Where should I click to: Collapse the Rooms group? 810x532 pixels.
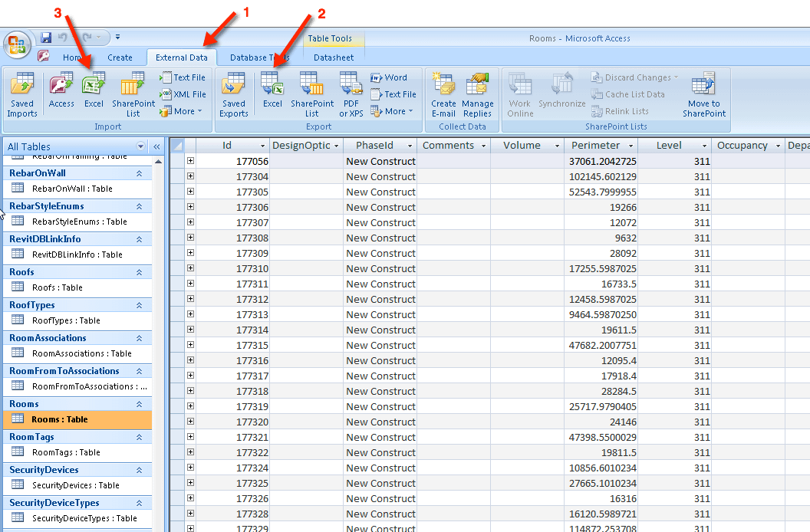click(139, 404)
